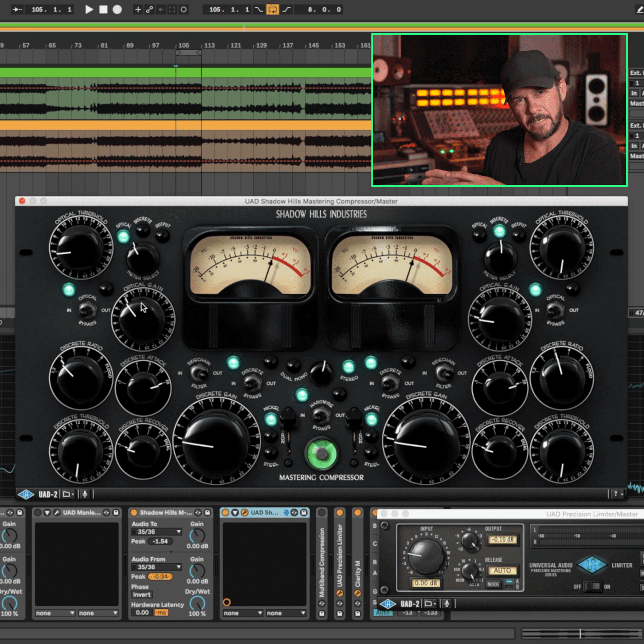The image size is (644, 644).
Task: Click the UAD Manley save preset disk icon
Action: [x=116, y=513]
